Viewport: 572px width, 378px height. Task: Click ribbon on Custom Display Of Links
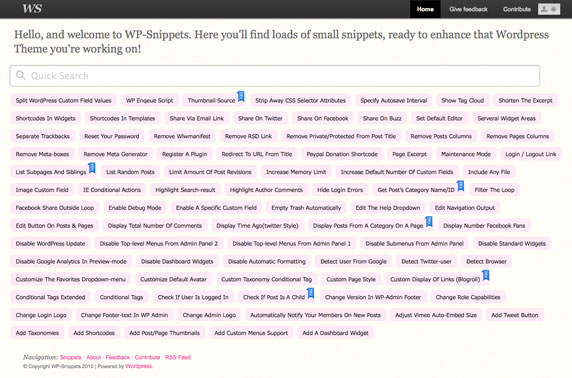pos(486,275)
